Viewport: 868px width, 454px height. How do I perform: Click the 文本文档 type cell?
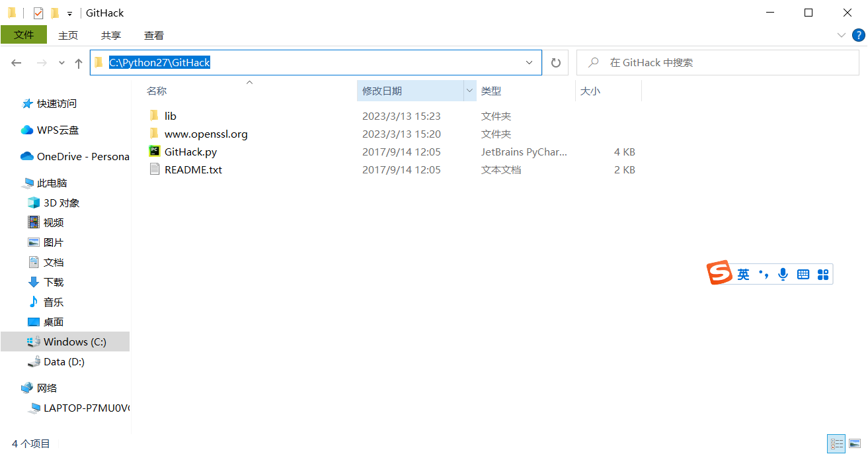point(501,169)
